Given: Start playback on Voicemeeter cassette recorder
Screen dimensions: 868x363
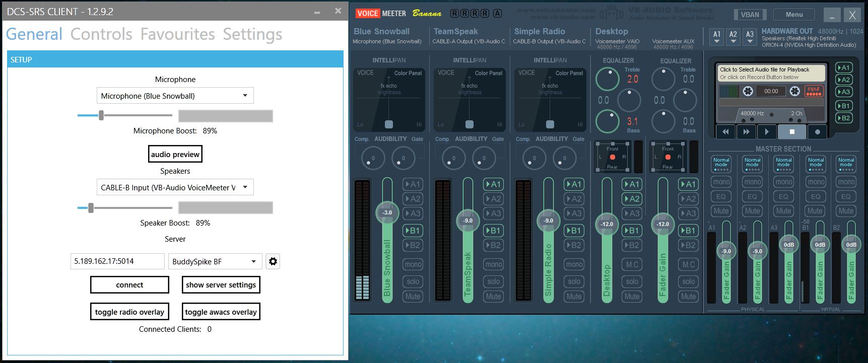Looking at the screenshot, I should (767, 132).
